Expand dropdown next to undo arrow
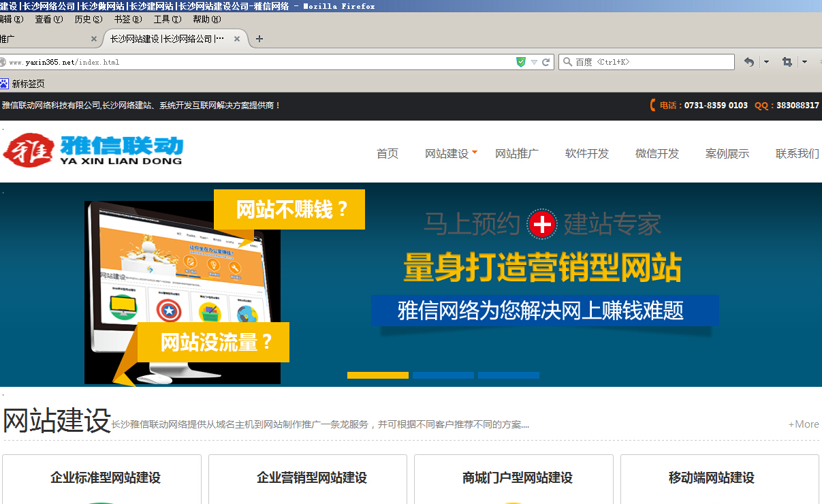This screenshot has width=822, height=504. 766,62
